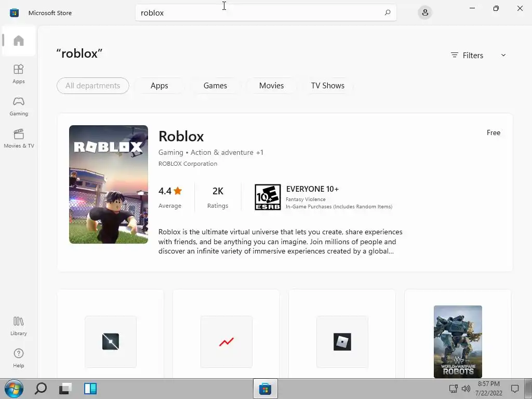
Task: Open the Widgets icon on the taskbar
Action: tap(90, 389)
